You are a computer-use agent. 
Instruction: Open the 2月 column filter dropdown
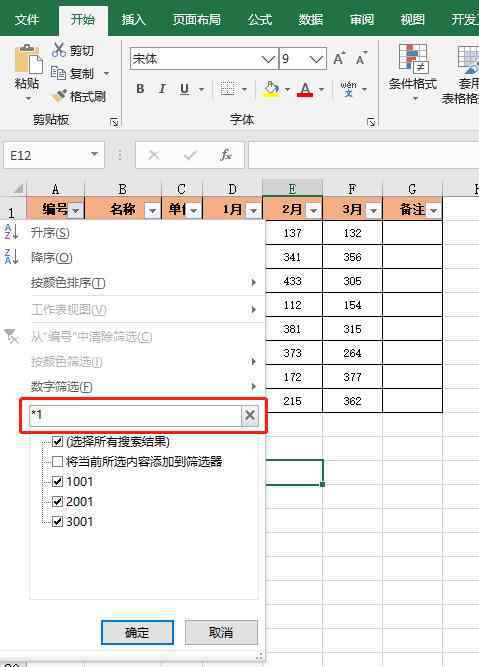click(314, 211)
